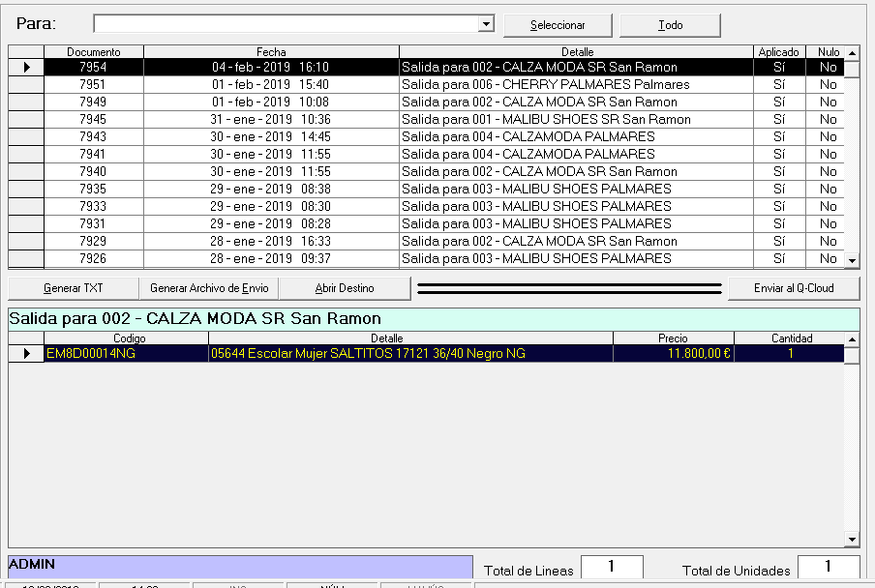Click Generar Archivo de Envio button

(209, 288)
